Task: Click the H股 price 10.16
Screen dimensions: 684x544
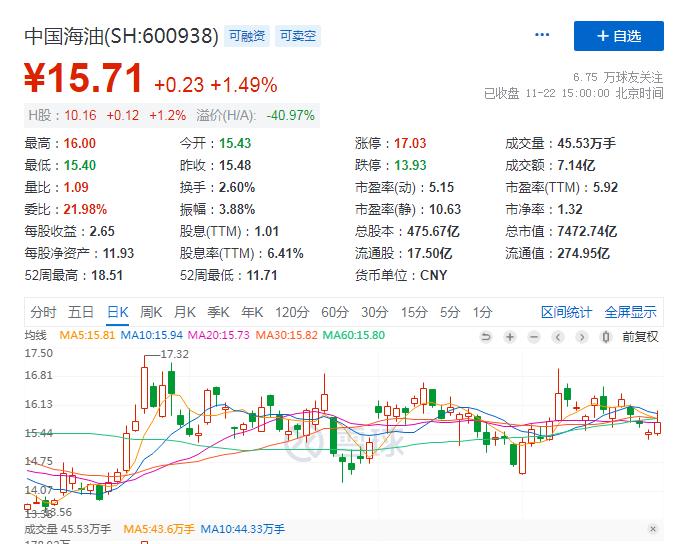Action: (x=80, y=115)
